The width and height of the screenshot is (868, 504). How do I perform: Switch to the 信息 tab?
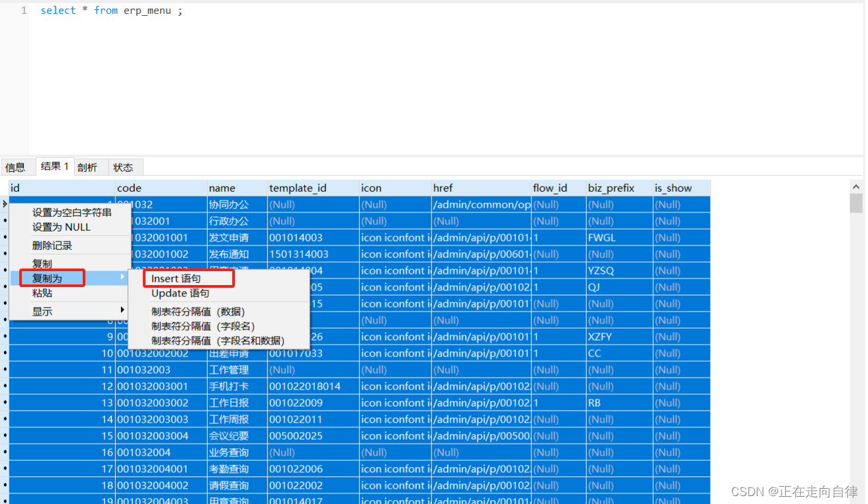pos(16,167)
